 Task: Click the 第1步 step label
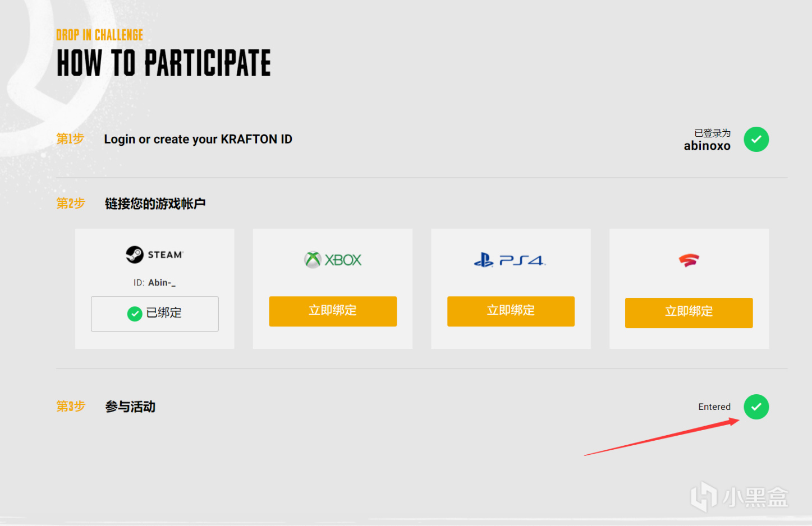click(70, 139)
